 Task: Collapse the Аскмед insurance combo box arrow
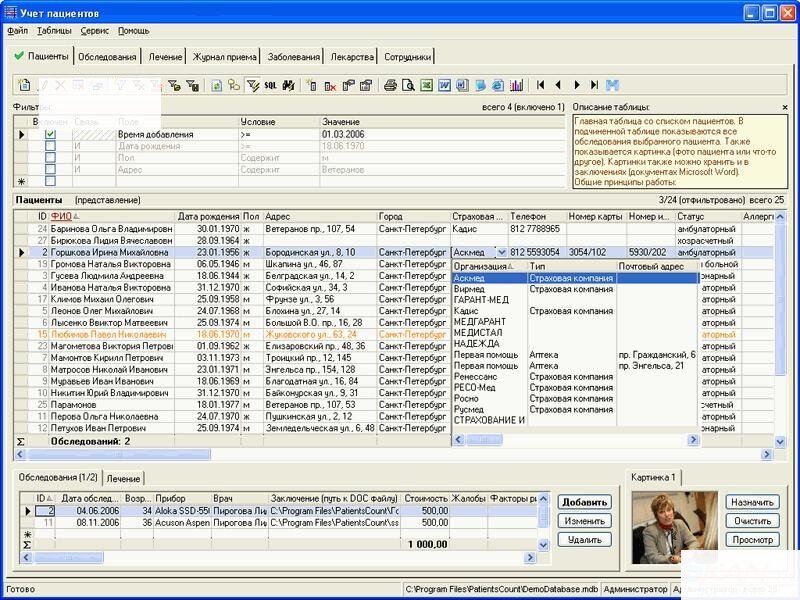click(x=501, y=252)
